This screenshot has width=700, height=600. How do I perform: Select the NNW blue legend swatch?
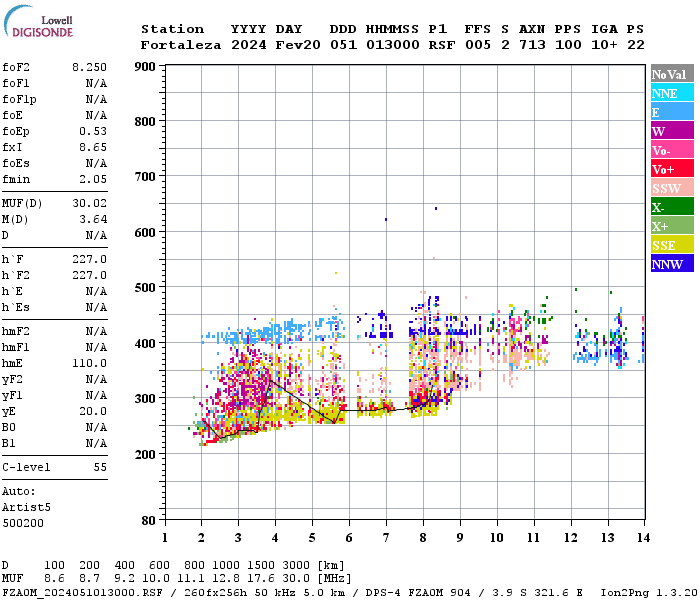[x=672, y=264]
